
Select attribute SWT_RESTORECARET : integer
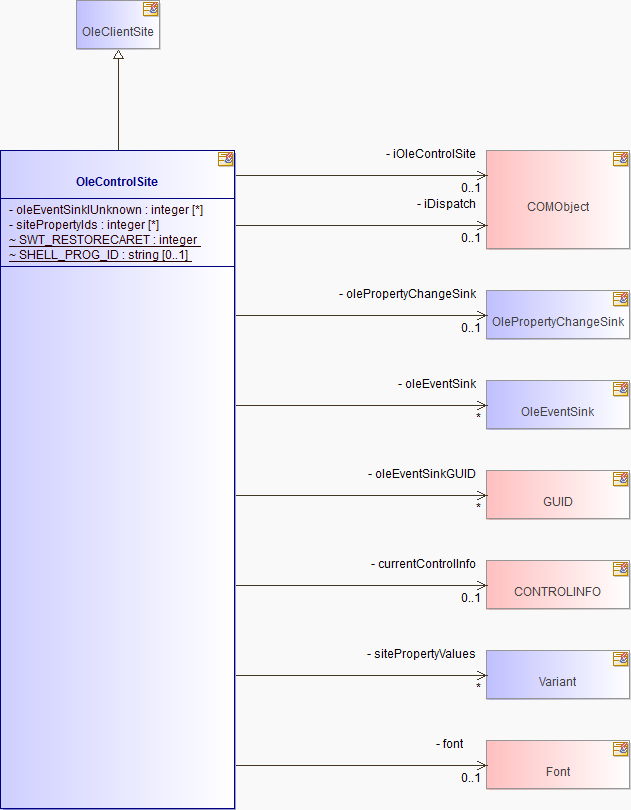103,240
